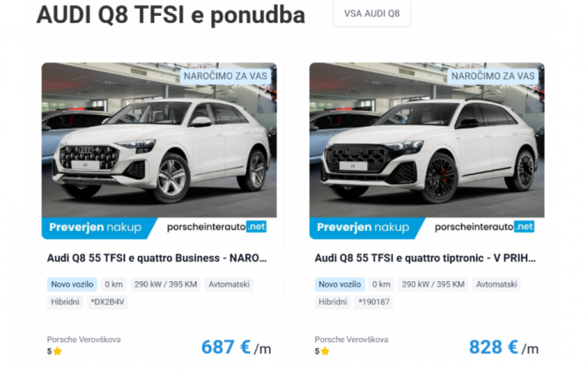Click the star rating icon under first Porsche Verovškova
Viewport: 588px width, 371px height.
coord(57,352)
